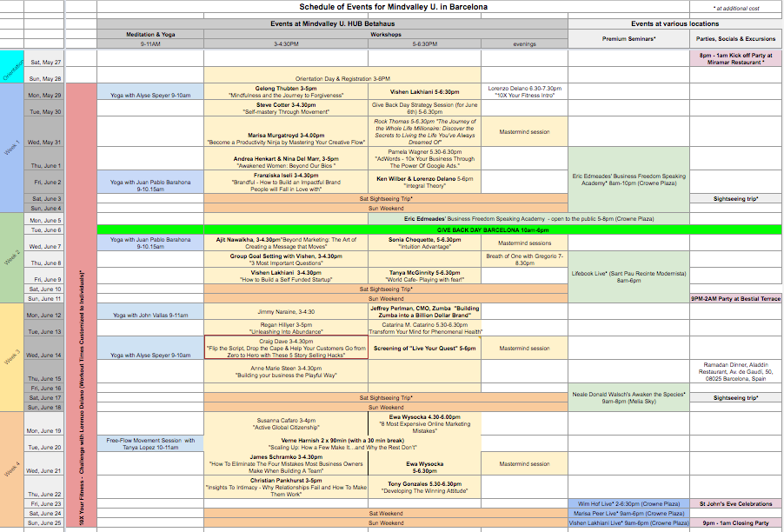Select the Gelong Thubten 3-5pm workshop cell
Screen dimensions: 784x532
286,91
